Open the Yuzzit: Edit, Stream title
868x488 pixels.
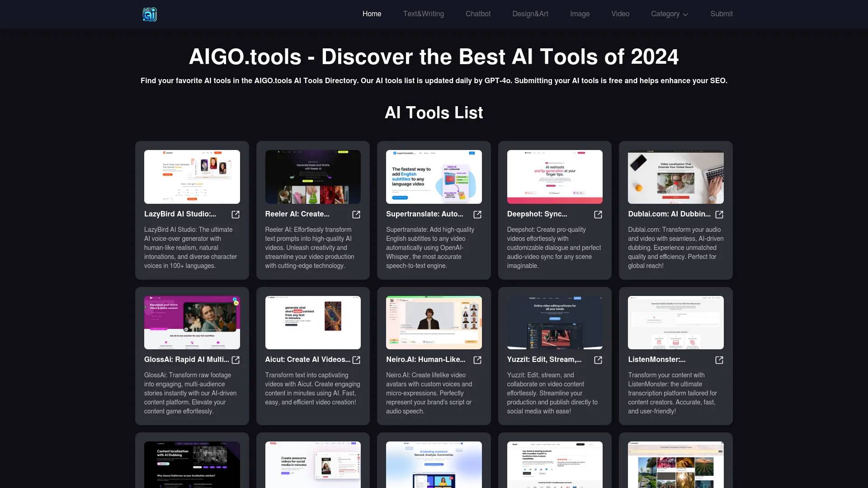544,360
